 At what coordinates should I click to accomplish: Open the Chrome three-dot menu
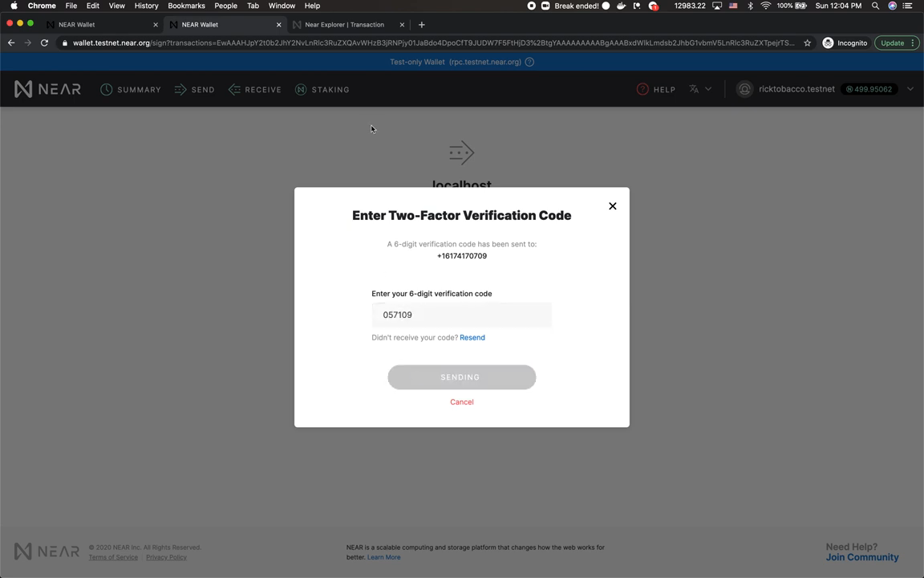913,43
